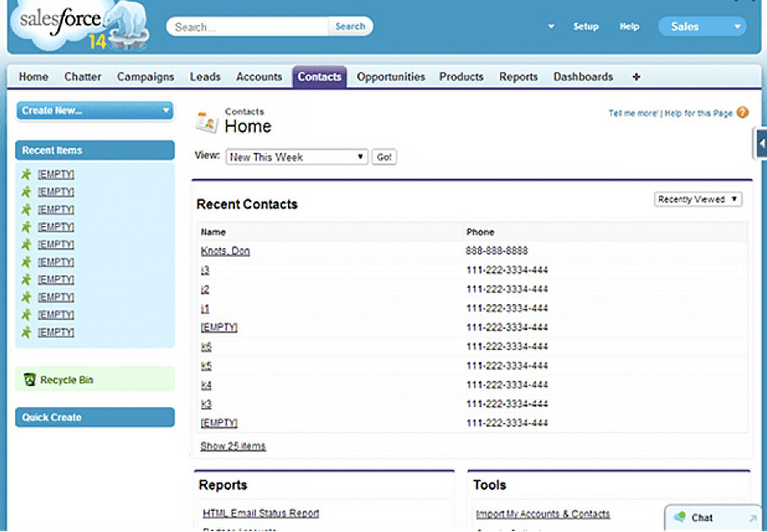
Task: Click the Recycle Bin trash icon
Action: [x=30, y=379]
